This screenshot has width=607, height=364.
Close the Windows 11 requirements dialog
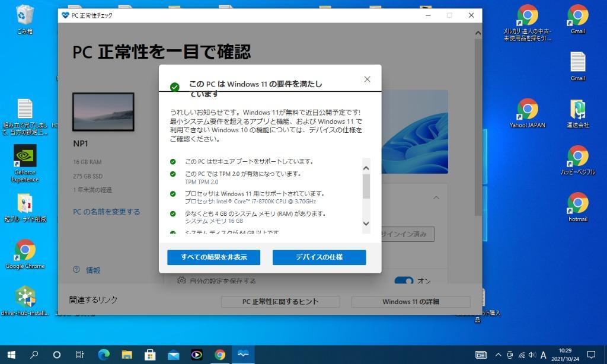367,79
